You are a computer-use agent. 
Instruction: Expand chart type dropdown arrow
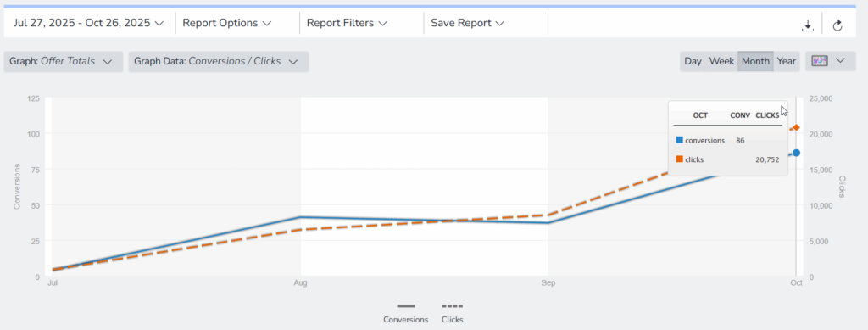point(840,61)
